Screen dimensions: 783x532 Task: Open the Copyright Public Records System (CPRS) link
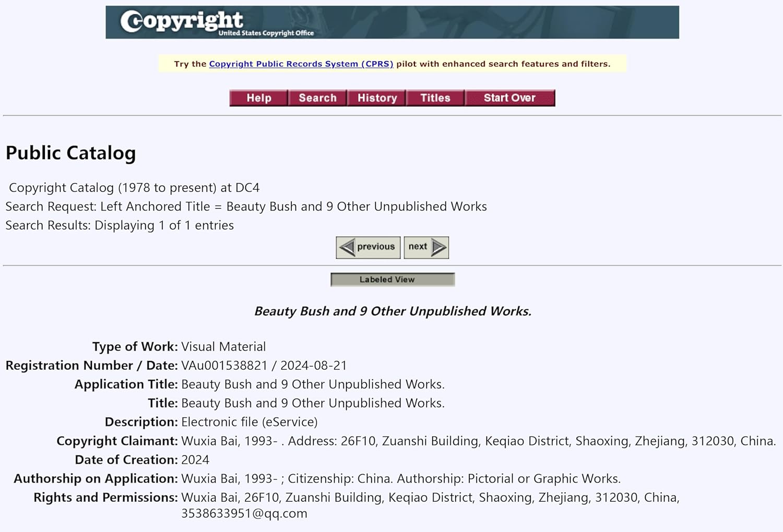coord(301,64)
